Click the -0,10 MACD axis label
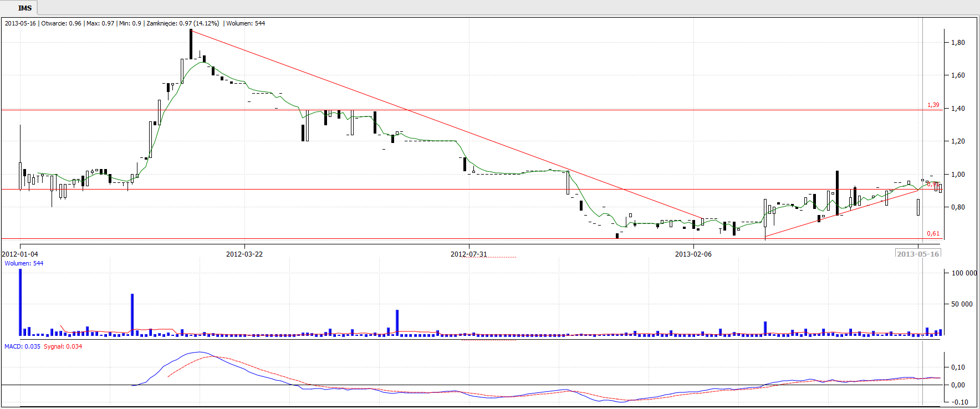This screenshot has height=409, width=980. [959, 402]
